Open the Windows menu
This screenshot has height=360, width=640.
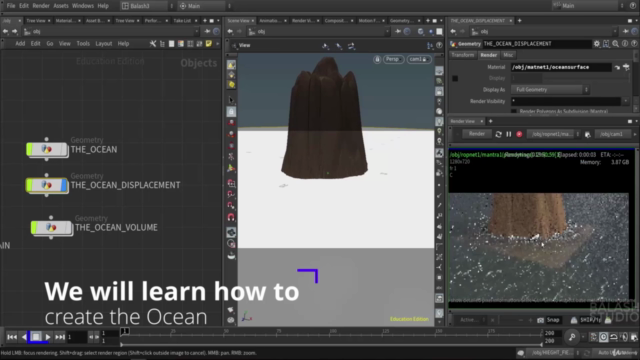click(82, 6)
